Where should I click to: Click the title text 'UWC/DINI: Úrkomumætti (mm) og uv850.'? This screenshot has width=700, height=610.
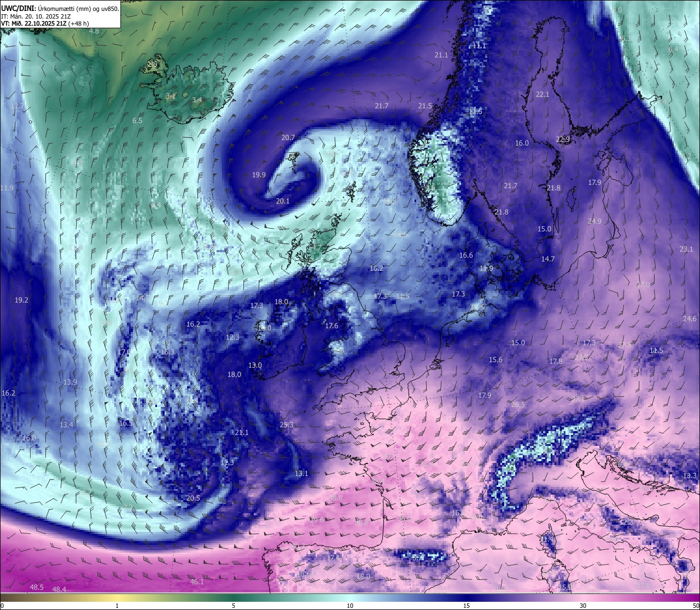pos(60,8)
